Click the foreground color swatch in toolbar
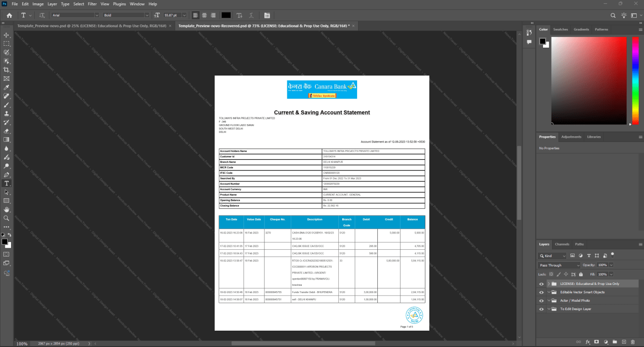Viewport: 644px width, 347px height. tap(4, 241)
